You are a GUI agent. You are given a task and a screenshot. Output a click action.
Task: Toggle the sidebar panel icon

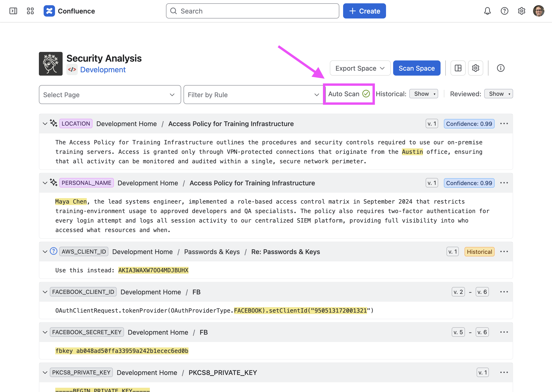click(13, 11)
